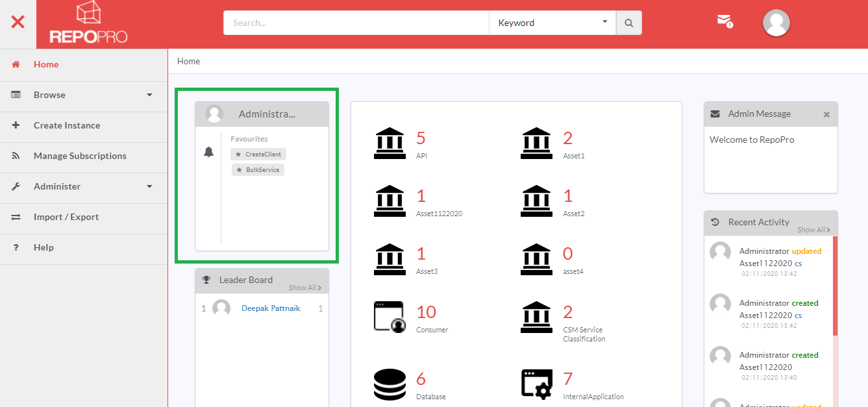Click the Asset2 bank icon
868x407 pixels.
coord(536,201)
